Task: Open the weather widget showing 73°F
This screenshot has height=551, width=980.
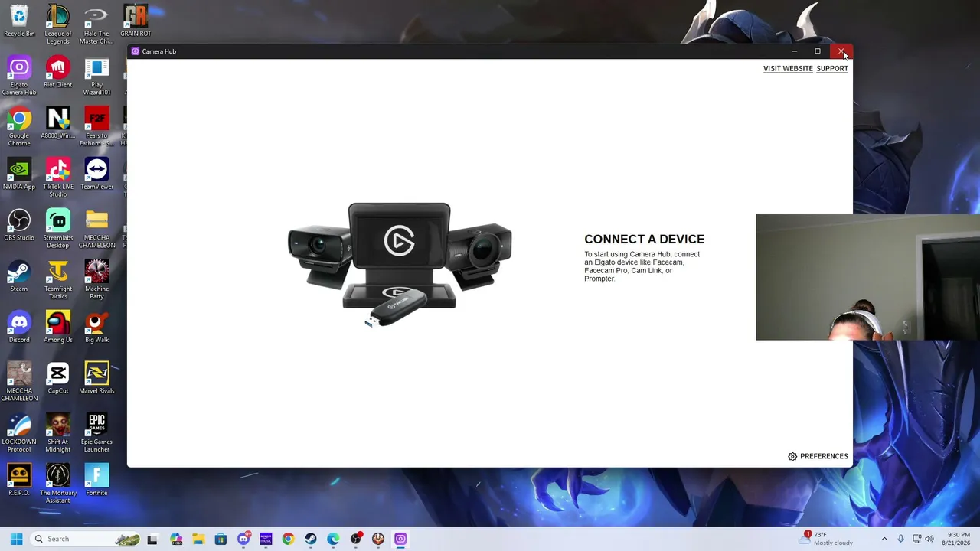Action: tap(825, 539)
